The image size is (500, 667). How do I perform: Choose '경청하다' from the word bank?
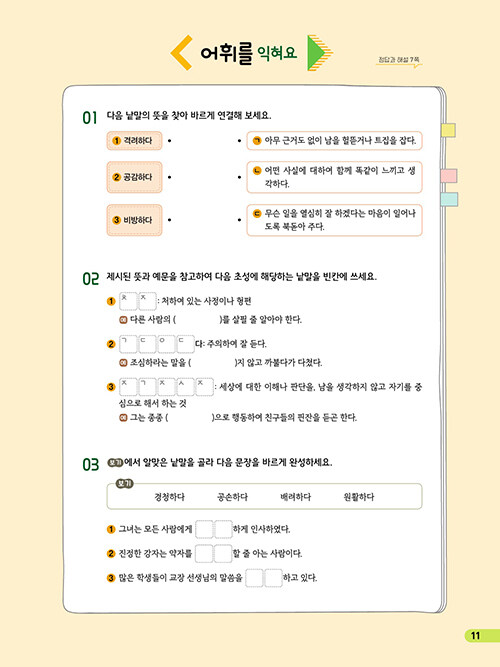click(x=169, y=497)
